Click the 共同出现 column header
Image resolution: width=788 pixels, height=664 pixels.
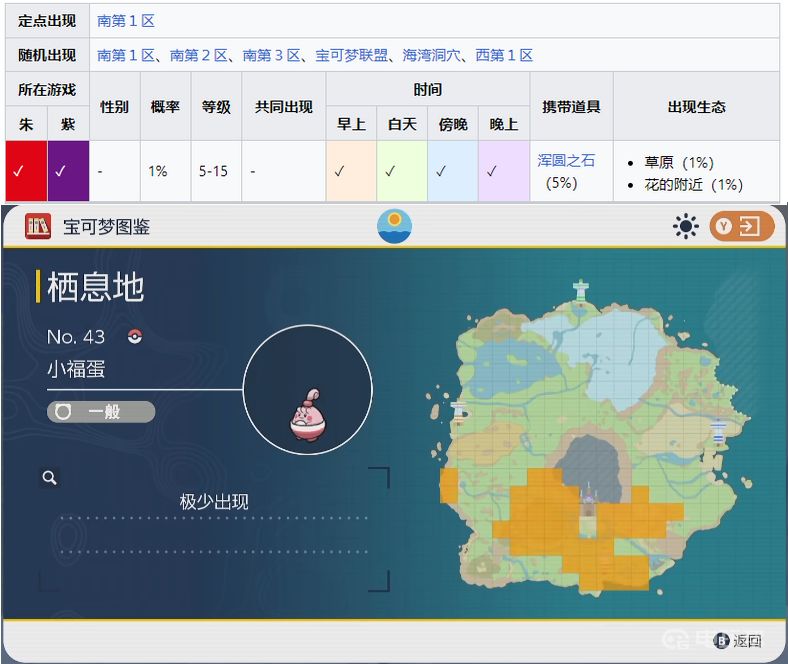coord(283,106)
